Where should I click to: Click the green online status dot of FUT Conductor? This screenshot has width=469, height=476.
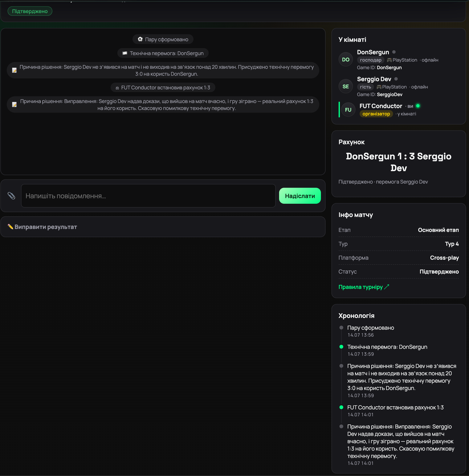coord(418,106)
